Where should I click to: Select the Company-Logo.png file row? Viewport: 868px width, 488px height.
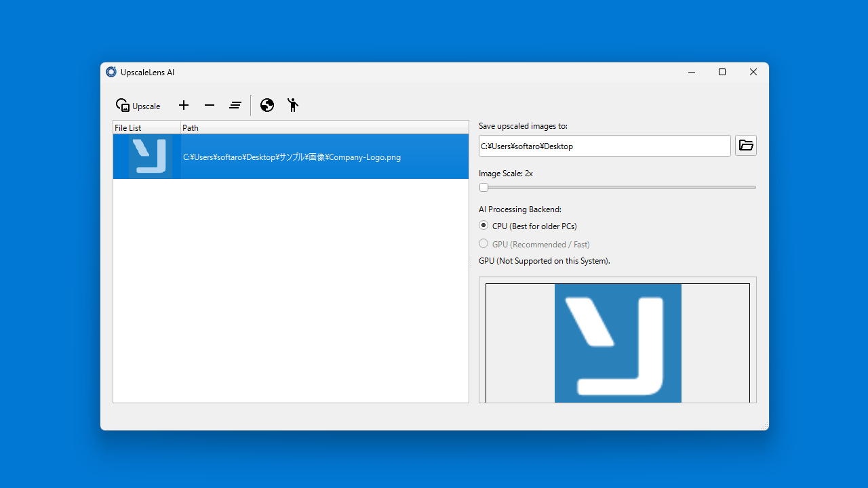pos(292,157)
